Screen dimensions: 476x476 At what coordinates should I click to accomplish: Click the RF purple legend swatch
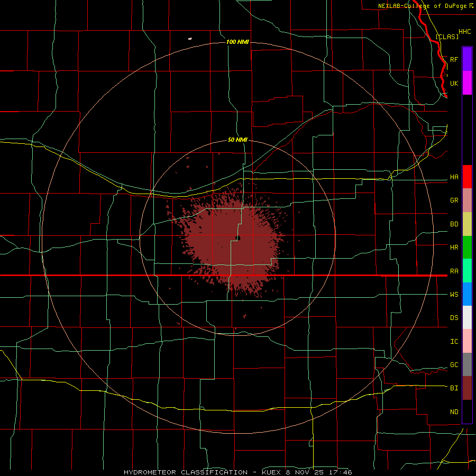point(467,59)
